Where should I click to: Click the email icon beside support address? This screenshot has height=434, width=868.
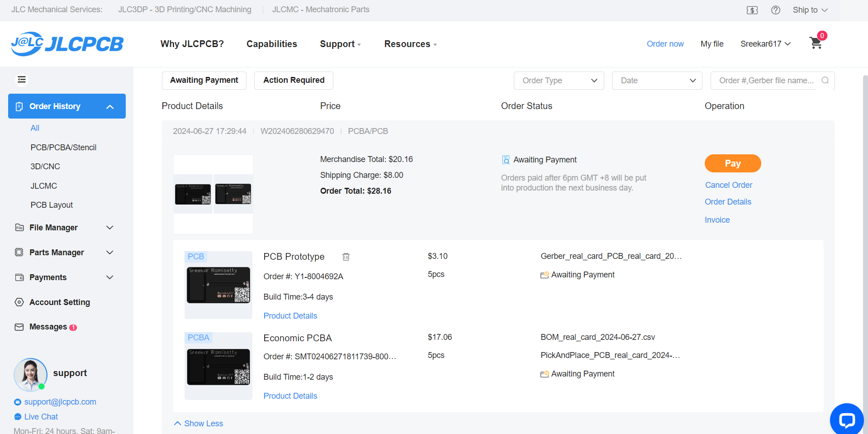(18, 402)
